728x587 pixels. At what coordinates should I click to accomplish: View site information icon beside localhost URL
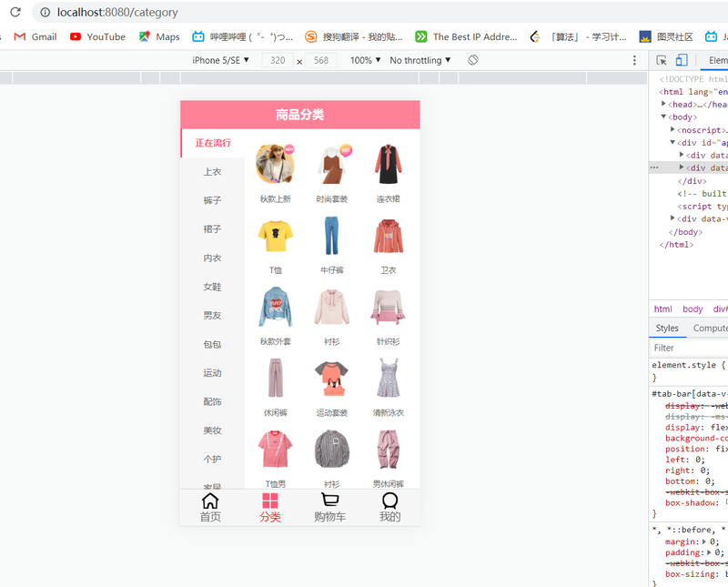[x=45, y=13]
